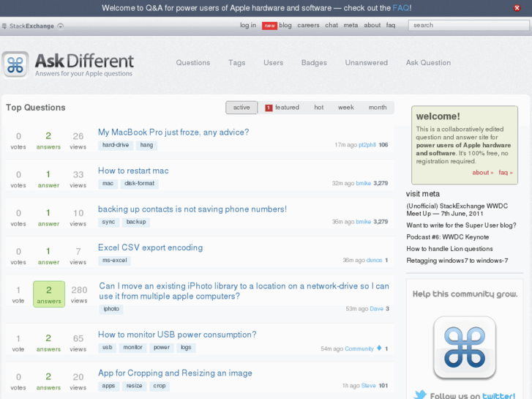Open the iPhoto library network-drive question
The height and width of the screenshot is (399, 532).
pyautogui.click(x=244, y=291)
